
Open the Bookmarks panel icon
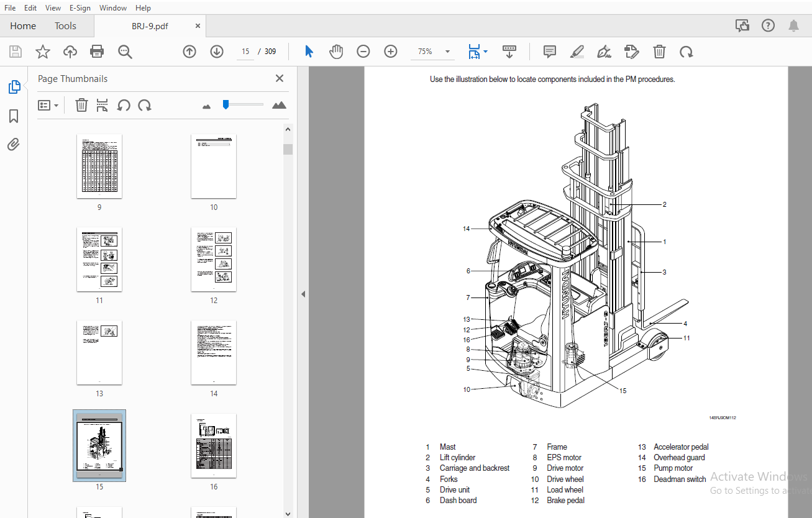(x=14, y=116)
